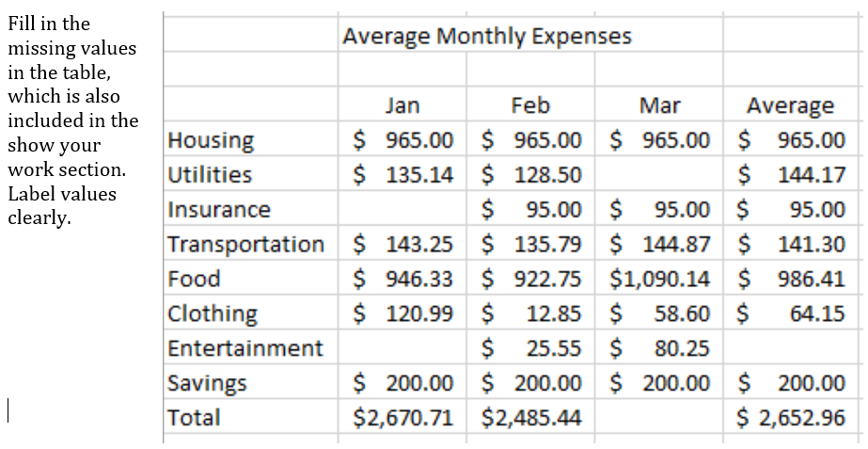Image resolution: width=868 pixels, height=449 pixels.
Task: Click the empty Total March cell
Action: pos(658,418)
